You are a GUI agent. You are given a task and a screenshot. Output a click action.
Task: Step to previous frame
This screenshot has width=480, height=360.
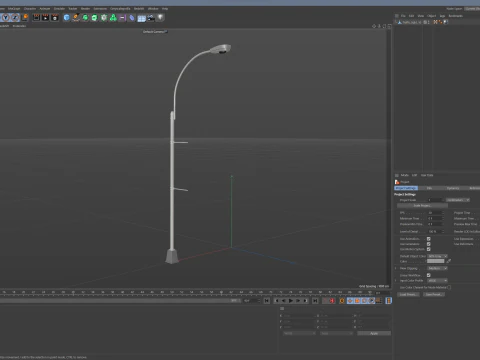(x=283, y=301)
